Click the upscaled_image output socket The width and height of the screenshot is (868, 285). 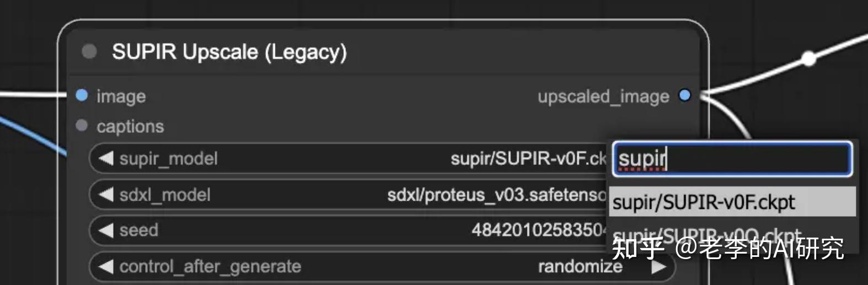[685, 95]
